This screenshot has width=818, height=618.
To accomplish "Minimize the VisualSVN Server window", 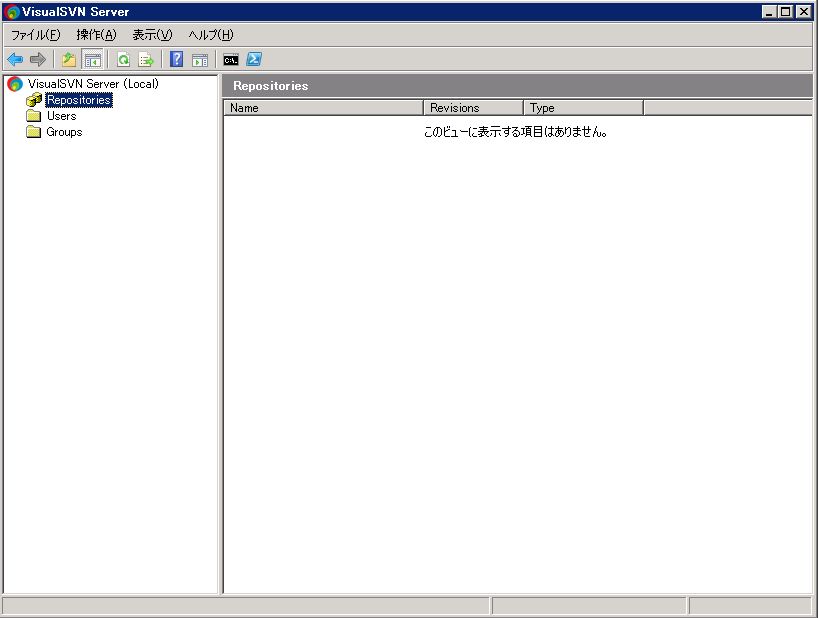I will tap(768, 11).
